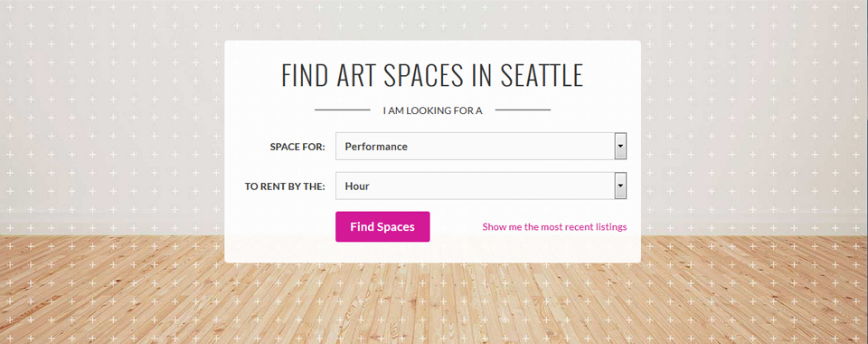Click the divider line left of the subtitle
The width and height of the screenshot is (868, 344).
[x=343, y=110]
